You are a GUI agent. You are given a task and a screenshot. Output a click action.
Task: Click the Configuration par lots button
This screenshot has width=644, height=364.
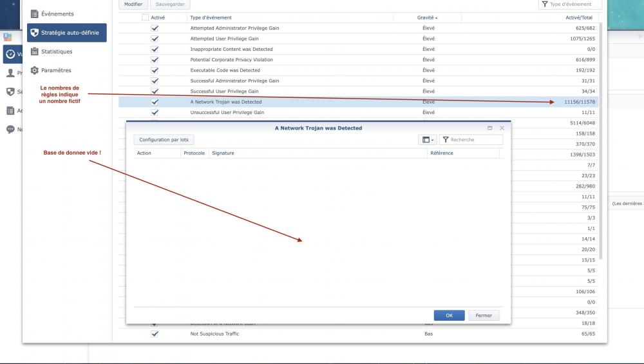click(x=164, y=140)
